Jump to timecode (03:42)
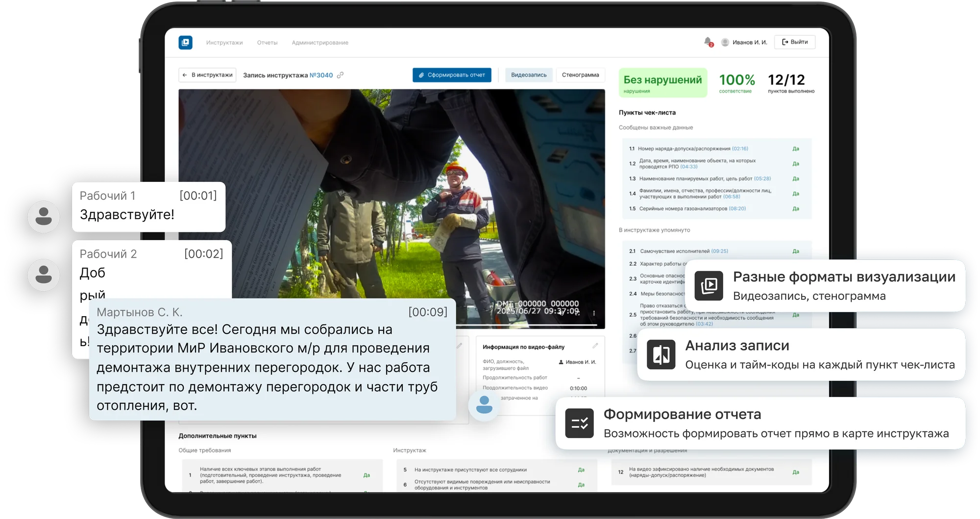 click(704, 323)
